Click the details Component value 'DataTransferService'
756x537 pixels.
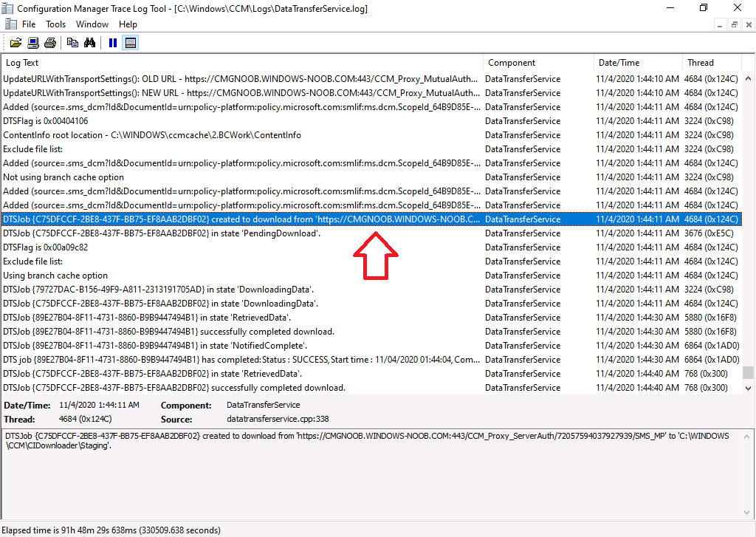click(264, 405)
